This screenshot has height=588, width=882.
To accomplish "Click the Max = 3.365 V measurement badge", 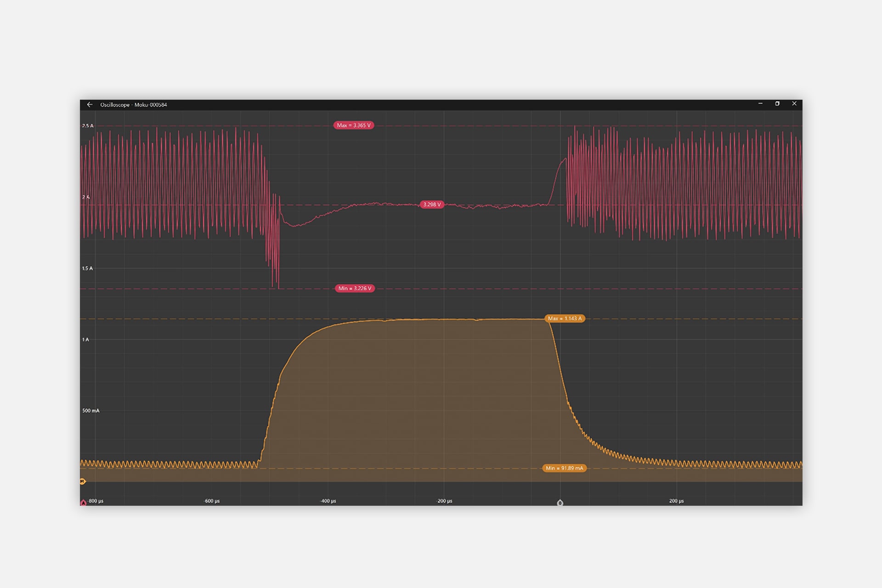I will point(355,124).
